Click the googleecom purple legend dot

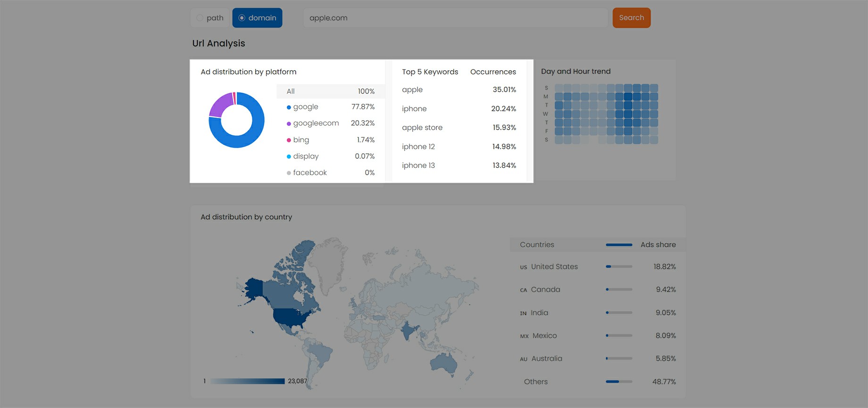(289, 124)
